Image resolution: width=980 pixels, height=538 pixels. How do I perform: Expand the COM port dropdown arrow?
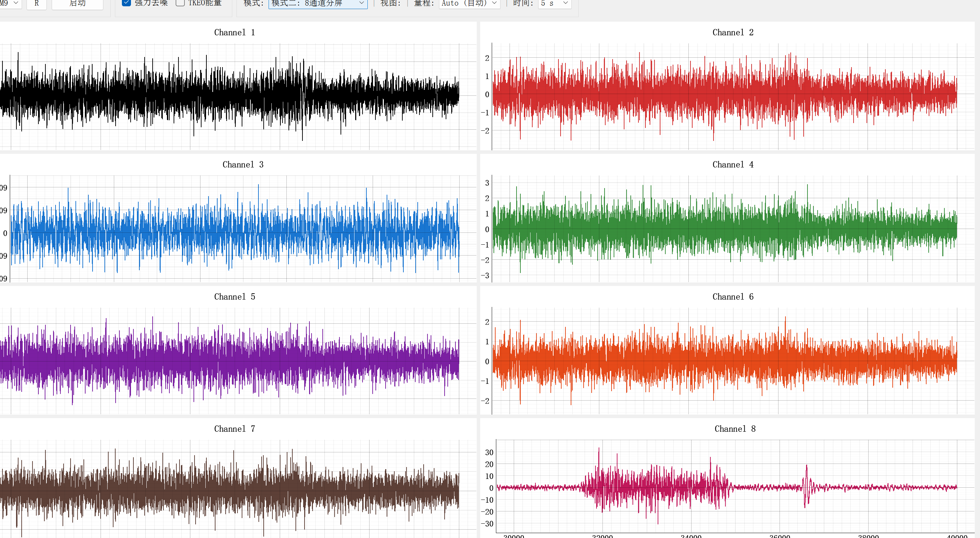[16, 3]
